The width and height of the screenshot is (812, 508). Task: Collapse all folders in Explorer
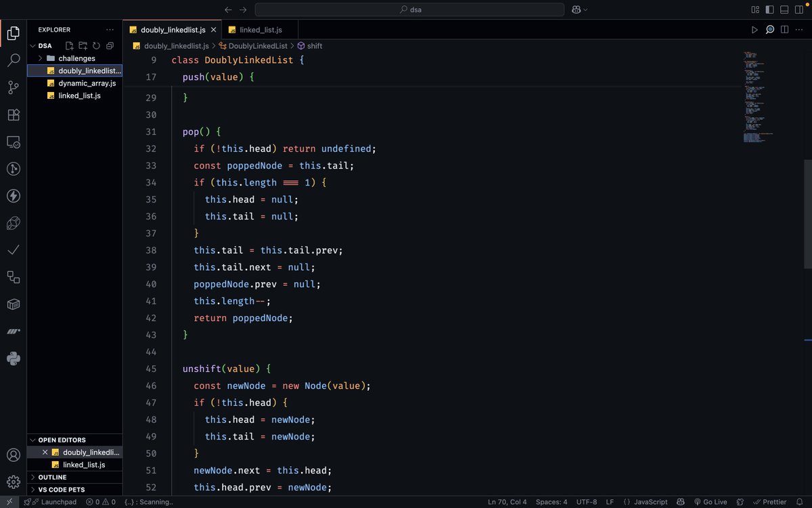click(x=110, y=45)
